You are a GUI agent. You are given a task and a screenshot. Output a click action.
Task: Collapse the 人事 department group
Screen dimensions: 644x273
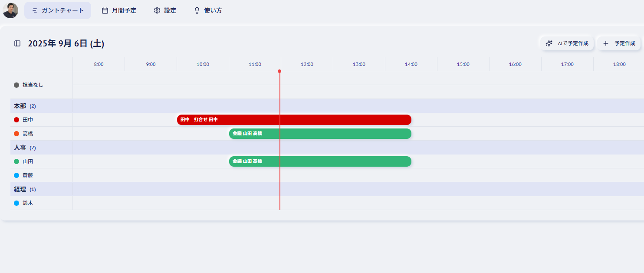click(x=20, y=148)
